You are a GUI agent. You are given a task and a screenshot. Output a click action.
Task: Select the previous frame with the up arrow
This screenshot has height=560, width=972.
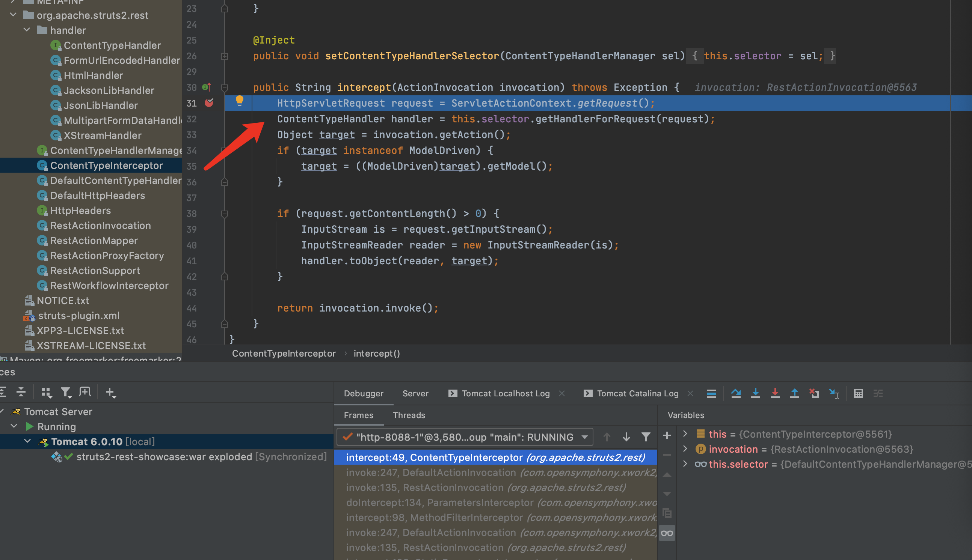607,437
